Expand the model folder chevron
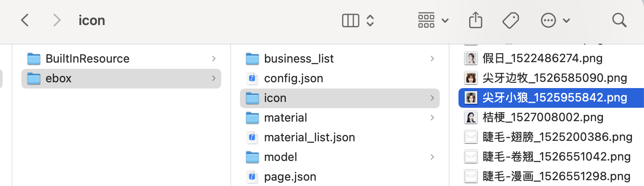Viewport: 644px width, 186px height. (432, 157)
